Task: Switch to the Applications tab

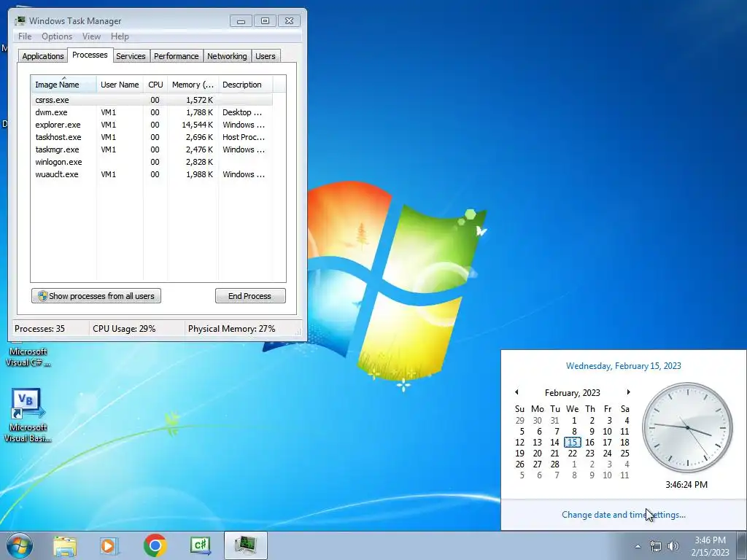Action: [x=43, y=56]
